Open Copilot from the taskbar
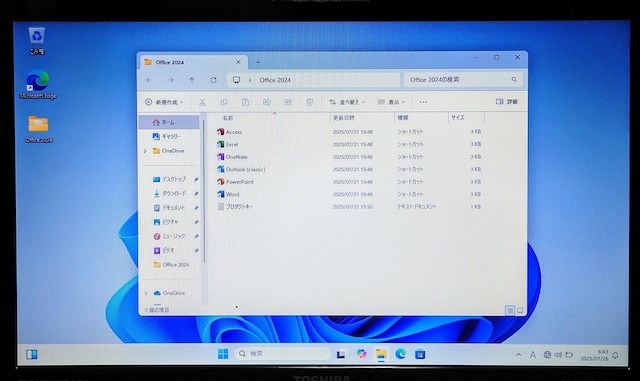This screenshot has height=381, width=640. 361,354
